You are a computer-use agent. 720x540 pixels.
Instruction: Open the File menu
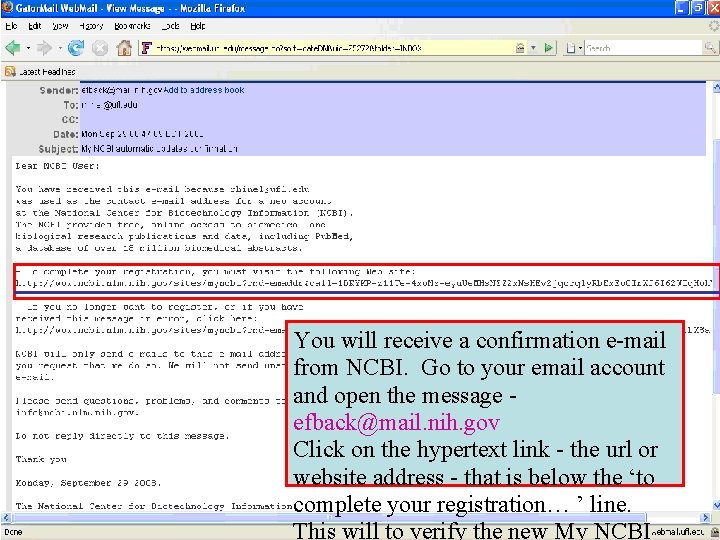(11, 26)
